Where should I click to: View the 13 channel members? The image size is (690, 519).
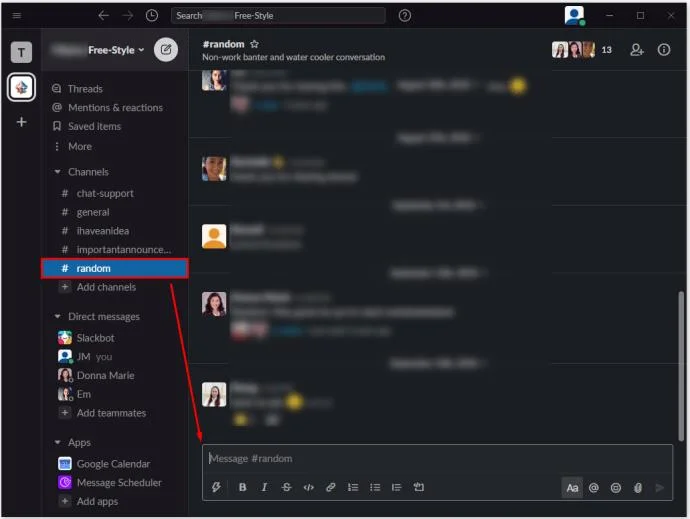click(x=582, y=50)
